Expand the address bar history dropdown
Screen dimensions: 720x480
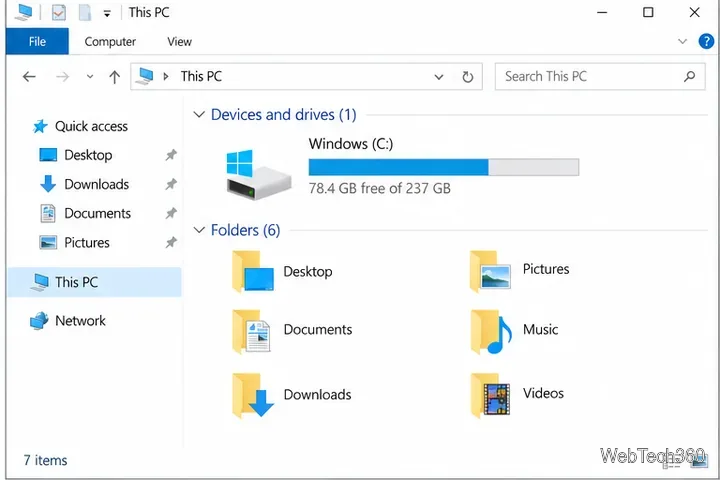pyautogui.click(x=439, y=77)
